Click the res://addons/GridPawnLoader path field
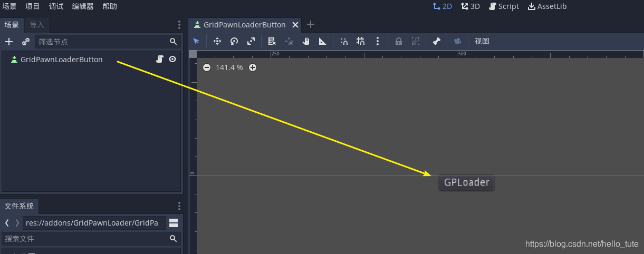This screenshot has height=254, width=644. point(94,223)
